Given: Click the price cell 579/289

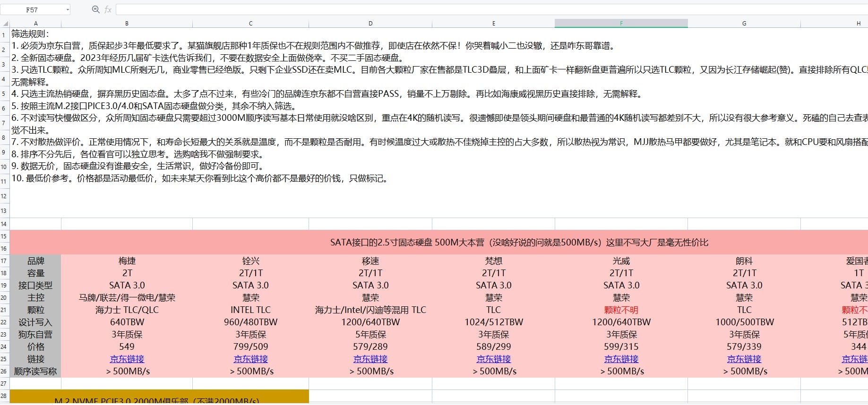Looking at the screenshot, I should pos(370,346).
